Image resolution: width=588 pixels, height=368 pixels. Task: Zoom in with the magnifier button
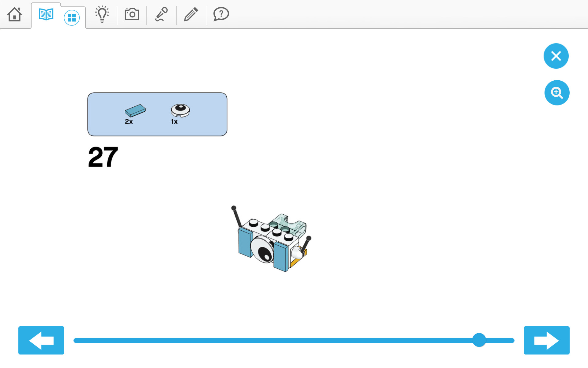click(x=557, y=93)
